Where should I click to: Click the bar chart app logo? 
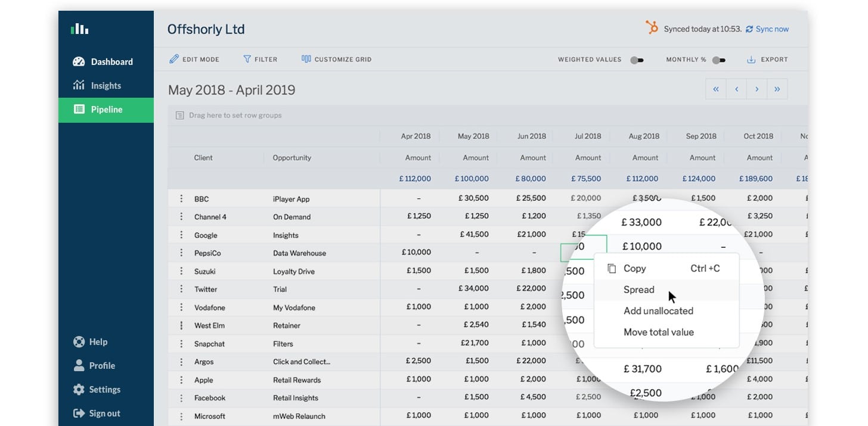tap(79, 29)
